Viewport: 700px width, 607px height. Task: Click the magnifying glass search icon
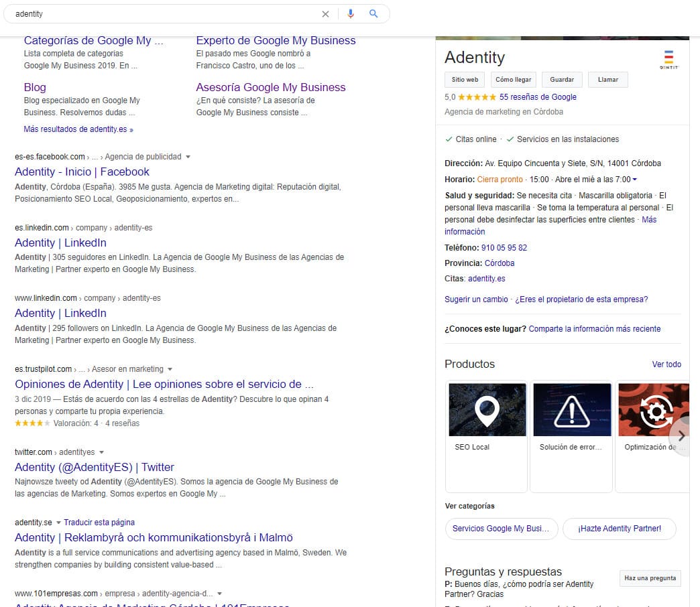373,13
